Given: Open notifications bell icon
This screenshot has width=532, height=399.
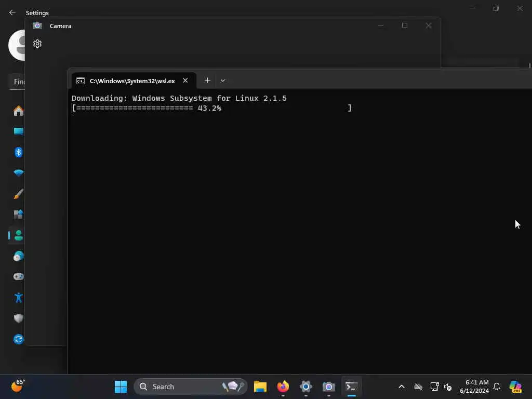Looking at the screenshot, I should point(497,387).
